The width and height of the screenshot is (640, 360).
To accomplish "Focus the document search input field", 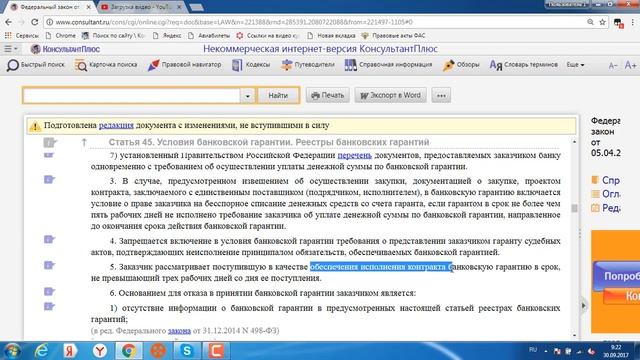I will tap(131, 96).
